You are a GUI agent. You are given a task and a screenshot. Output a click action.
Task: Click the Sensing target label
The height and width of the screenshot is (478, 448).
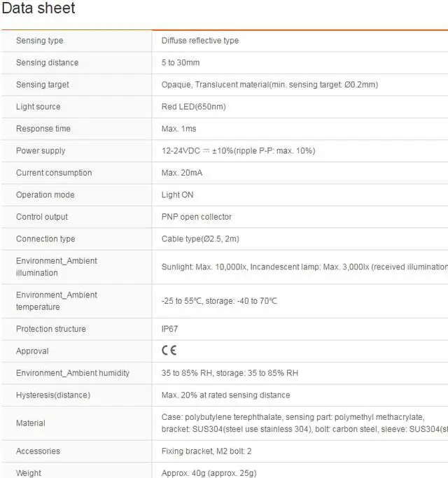[x=43, y=85]
